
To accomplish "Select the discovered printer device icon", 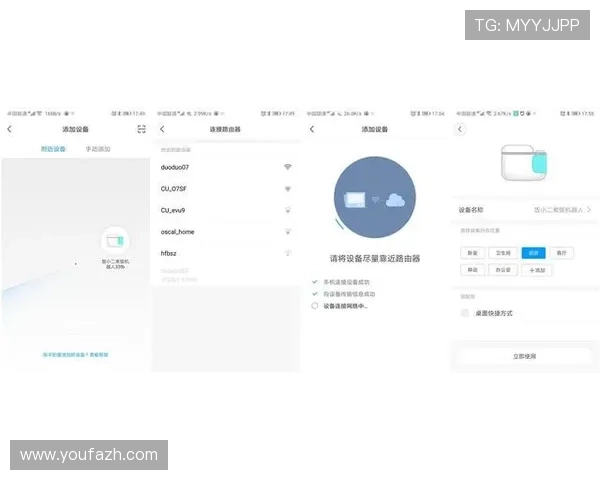I will click(x=115, y=241).
